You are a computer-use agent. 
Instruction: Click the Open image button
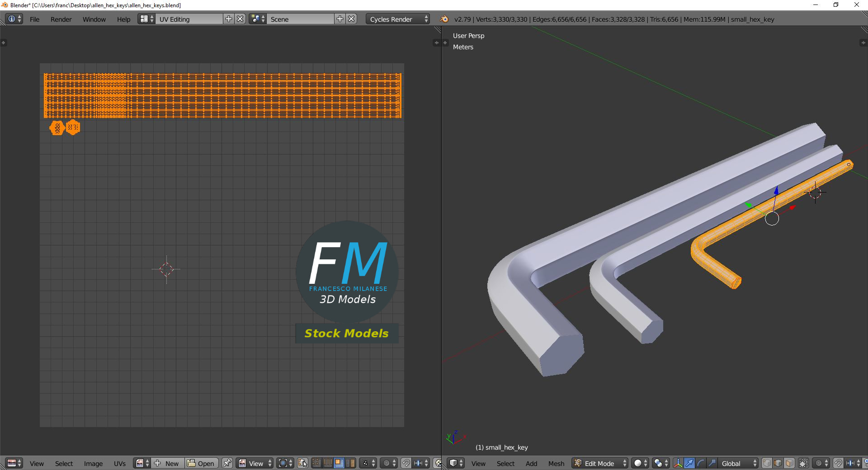point(202,463)
